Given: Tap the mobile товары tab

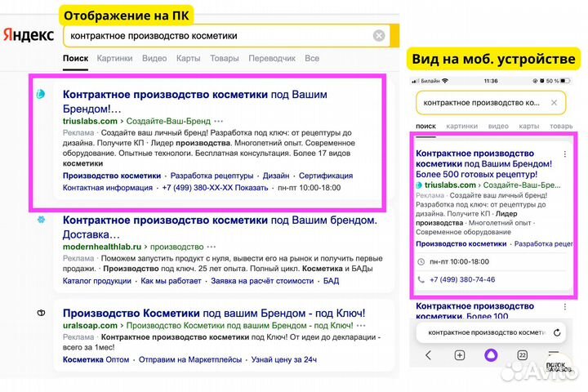Looking at the screenshot, I should coord(561,126).
